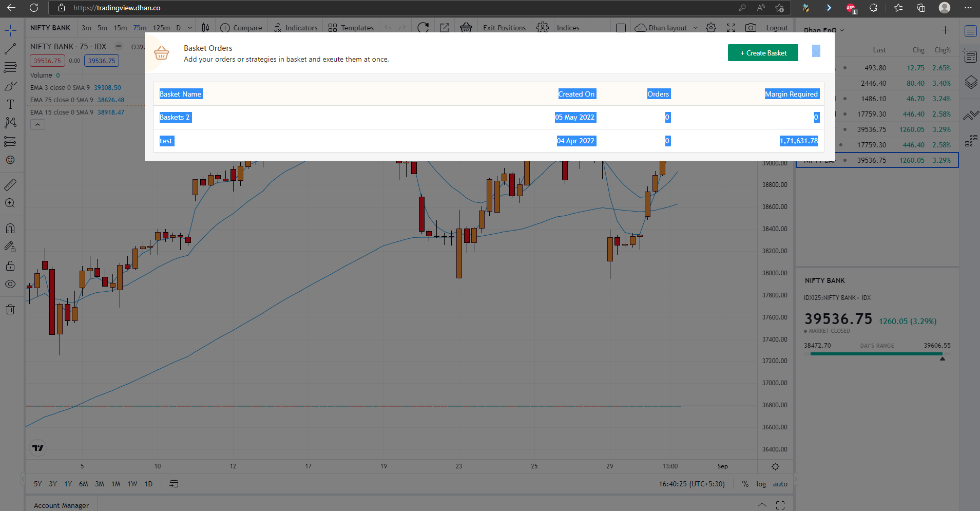The image size is (980, 511).
Task: Click the redo arrow in toolbar
Action: [402, 28]
